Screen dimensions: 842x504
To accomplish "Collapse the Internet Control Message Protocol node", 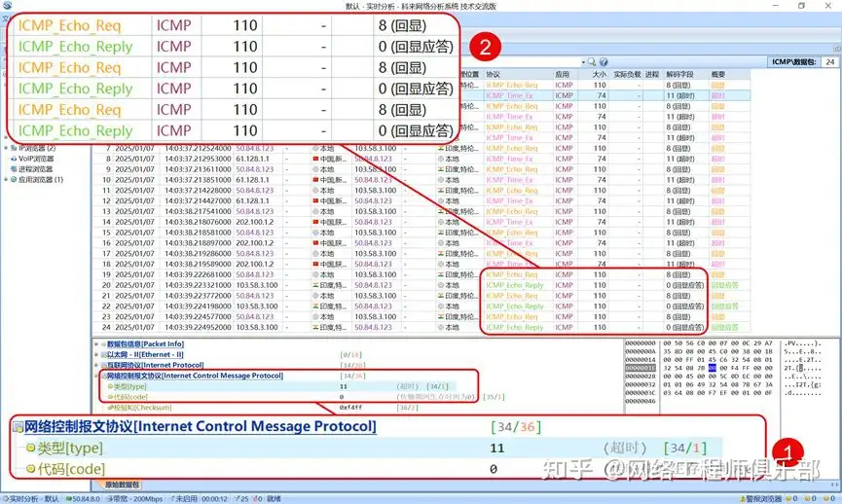I will pos(98,375).
